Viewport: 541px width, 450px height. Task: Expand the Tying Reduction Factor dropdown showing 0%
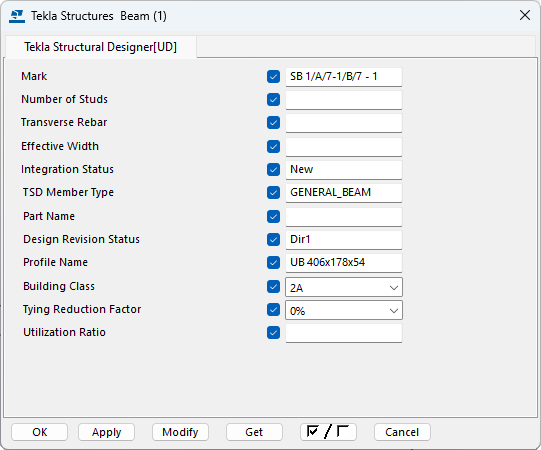(x=344, y=310)
